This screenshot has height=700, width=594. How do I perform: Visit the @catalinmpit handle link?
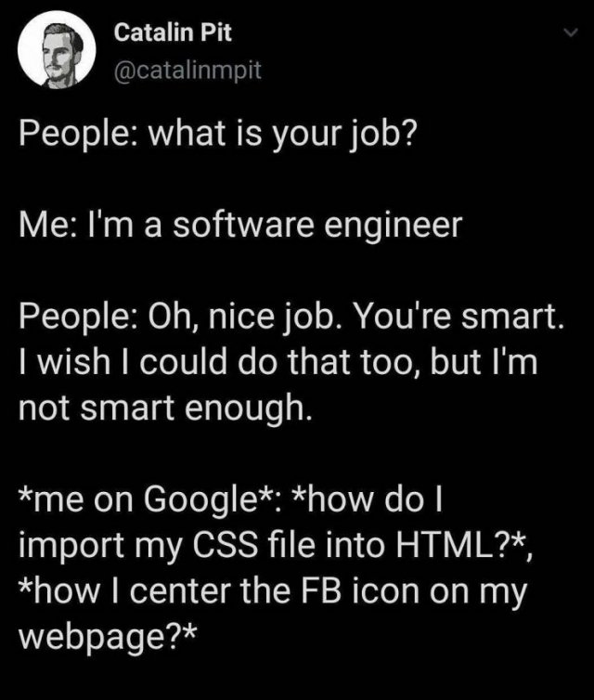[187, 70]
